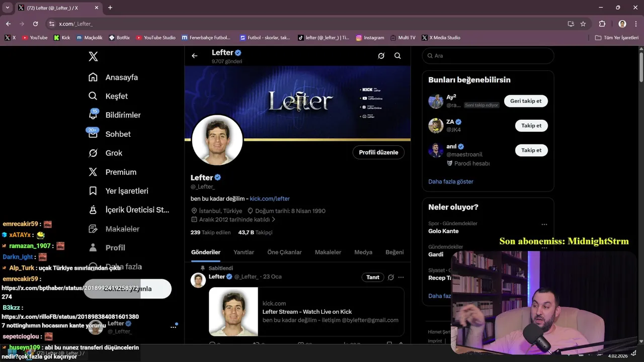The image size is (644, 362).
Task: Open Tüm Yer İşaretleri folder
Action: (x=616, y=38)
